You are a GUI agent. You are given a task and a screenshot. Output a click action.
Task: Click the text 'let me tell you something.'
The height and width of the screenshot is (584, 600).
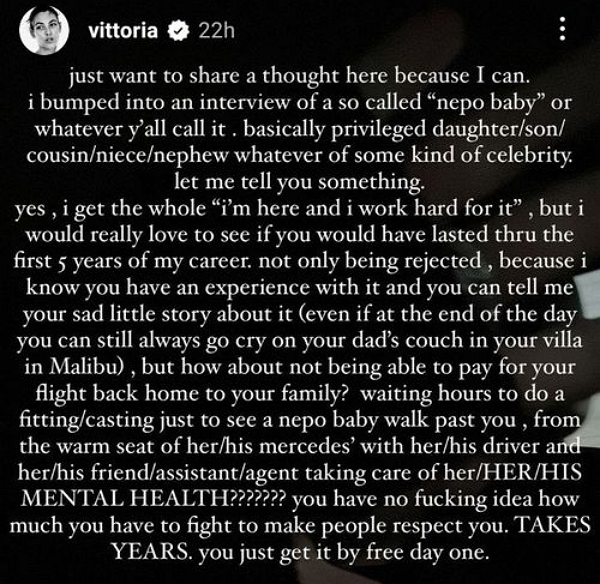[x=299, y=181]
